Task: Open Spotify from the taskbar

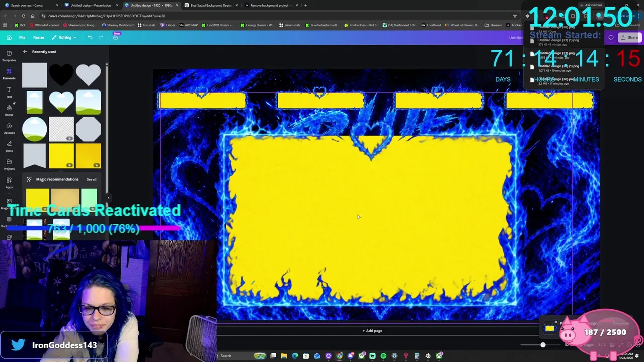Action: point(383,356)
